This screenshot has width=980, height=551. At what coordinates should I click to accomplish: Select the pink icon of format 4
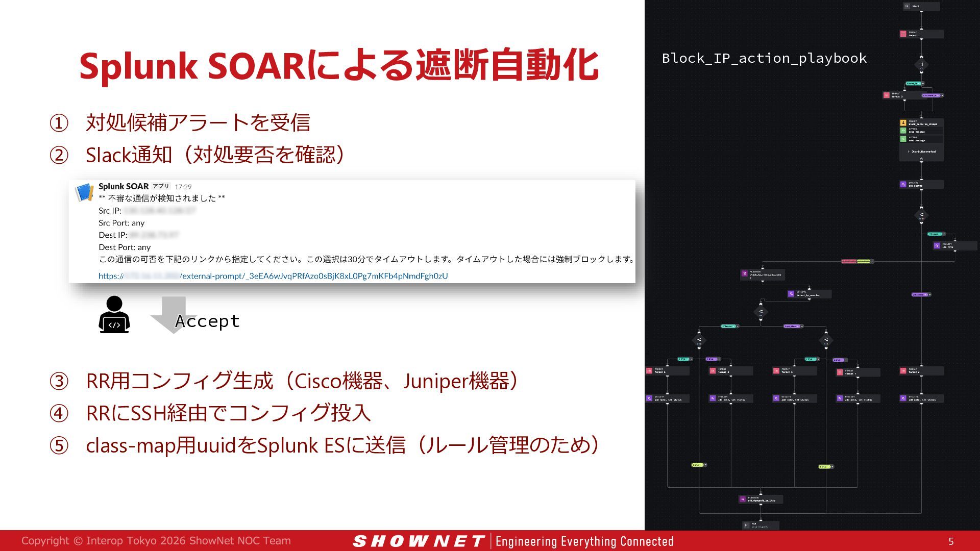713,371
